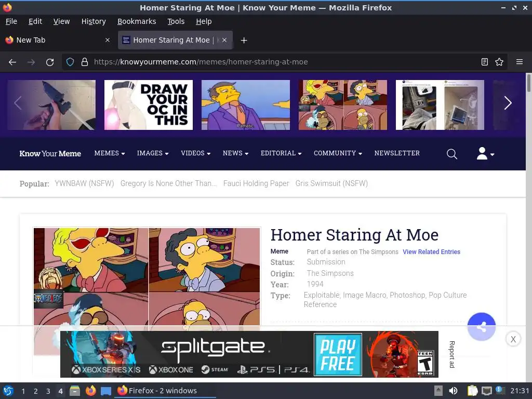Open the update notifier tray icon
The height and width of the screenshot is (399, 532).
click(500, 390)
